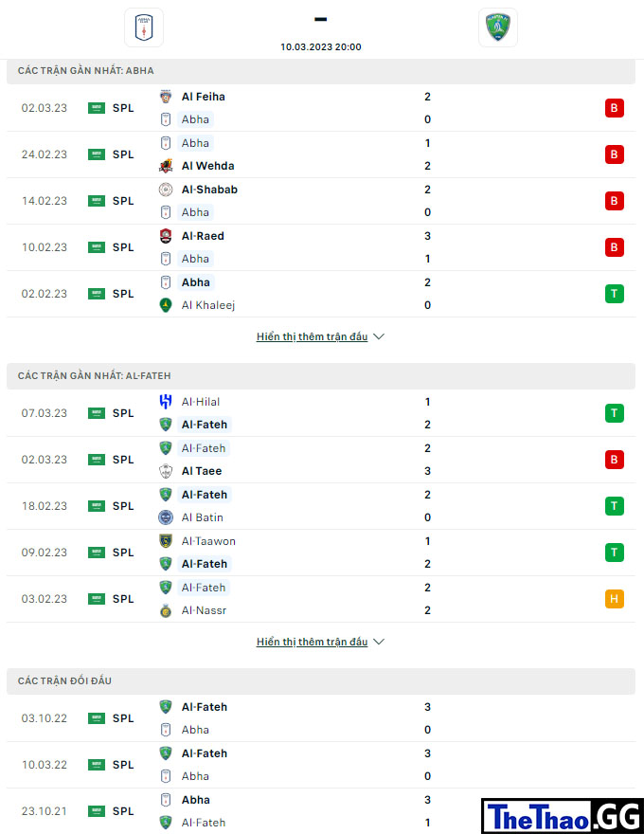Click Saudi flag icon on 02.03.23 Abha match

click(97, 108)
